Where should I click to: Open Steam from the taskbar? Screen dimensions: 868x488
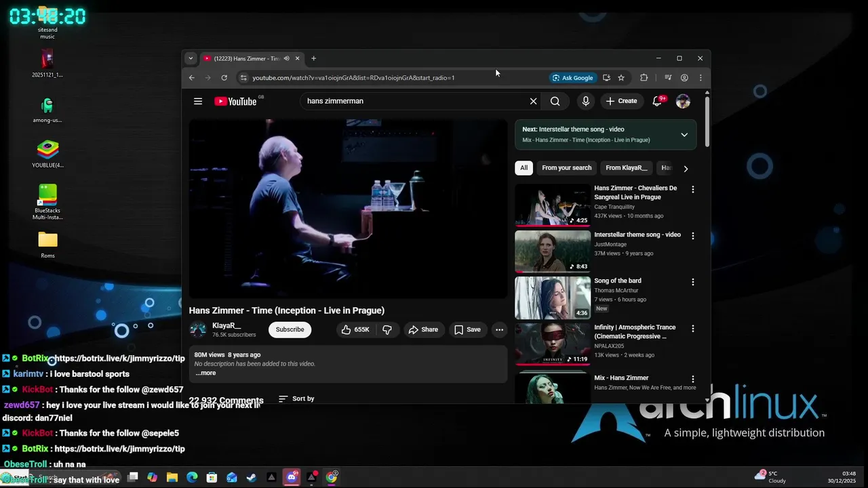pos(252,477)
